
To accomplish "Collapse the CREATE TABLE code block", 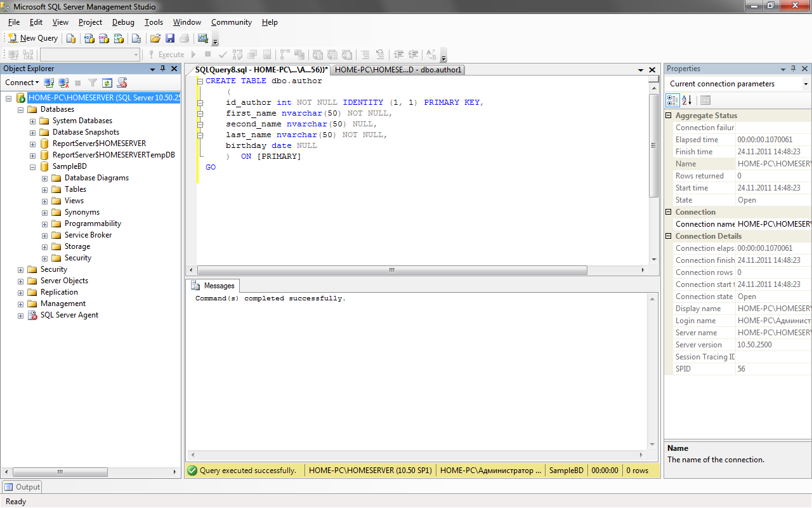I will pyautogui.click(x=200, y=81).
